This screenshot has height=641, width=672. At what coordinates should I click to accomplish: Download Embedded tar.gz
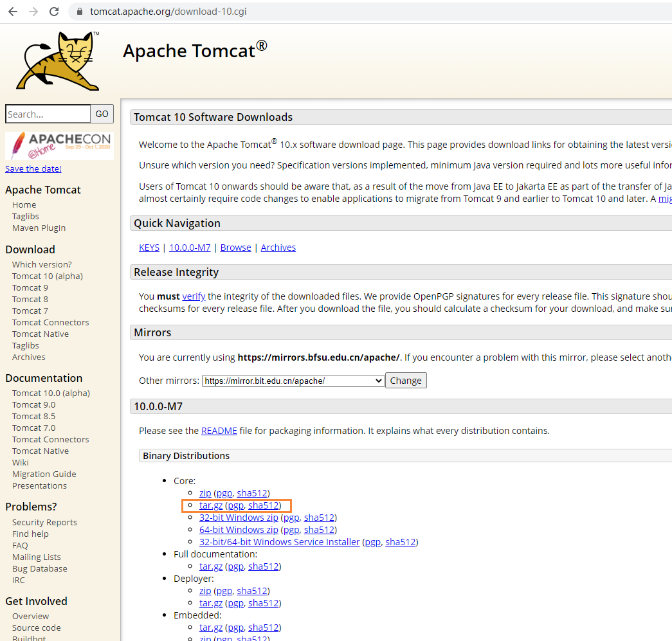(x=211, y=627)
